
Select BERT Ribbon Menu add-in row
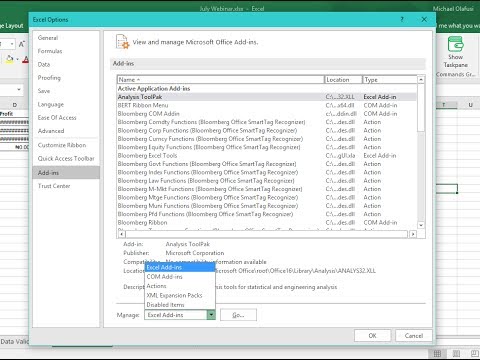tap(267, 105)
